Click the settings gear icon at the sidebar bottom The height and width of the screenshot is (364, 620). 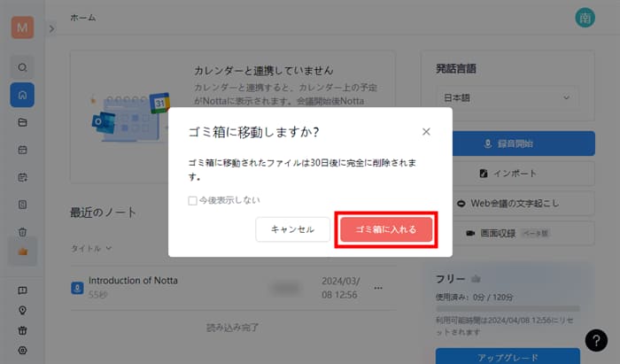click(x=22, y=350)
